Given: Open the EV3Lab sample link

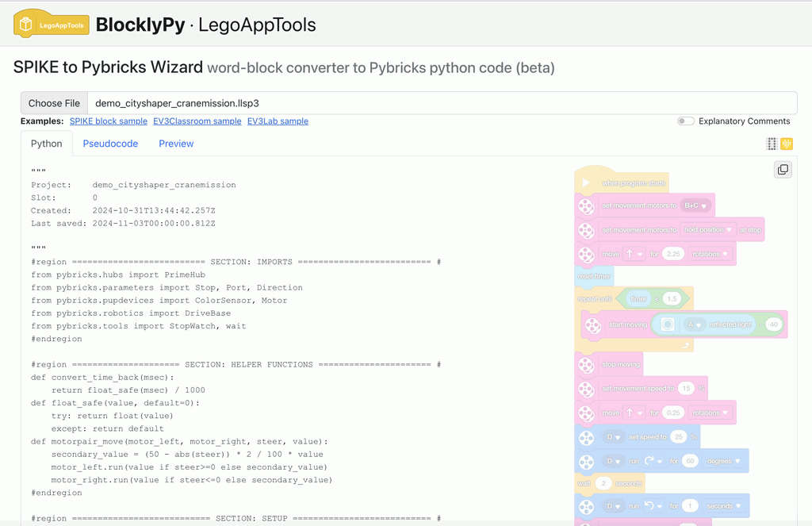Looking at the screenshot, I should click(x=278, y=121).
